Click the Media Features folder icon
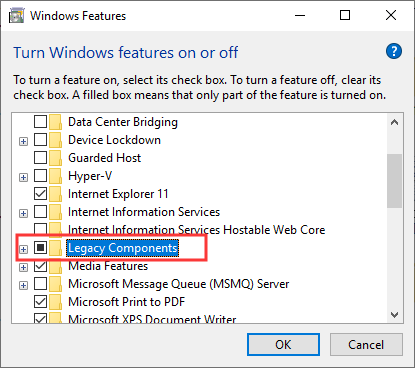This screenshot has width=415, height=368. 55,266
